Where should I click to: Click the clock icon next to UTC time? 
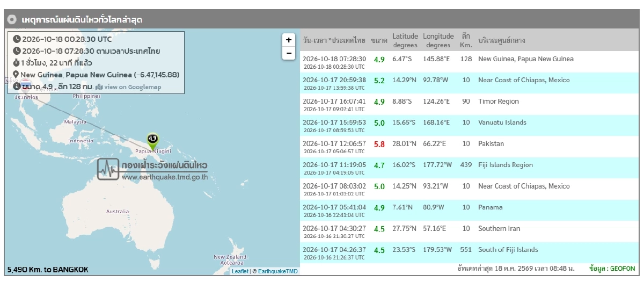coord(16,39)
